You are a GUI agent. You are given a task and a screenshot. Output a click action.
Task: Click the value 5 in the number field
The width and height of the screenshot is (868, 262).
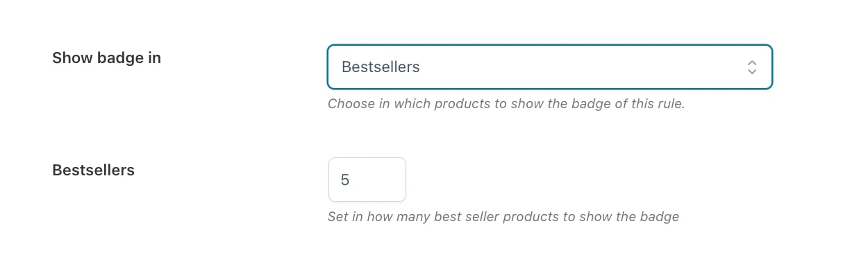click(x=345, y=180)
